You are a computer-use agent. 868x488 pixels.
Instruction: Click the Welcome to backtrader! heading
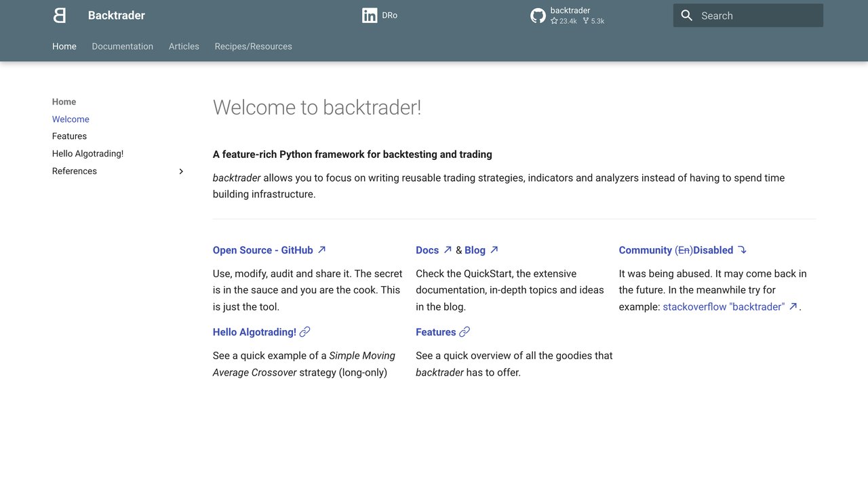coord(317,107)
